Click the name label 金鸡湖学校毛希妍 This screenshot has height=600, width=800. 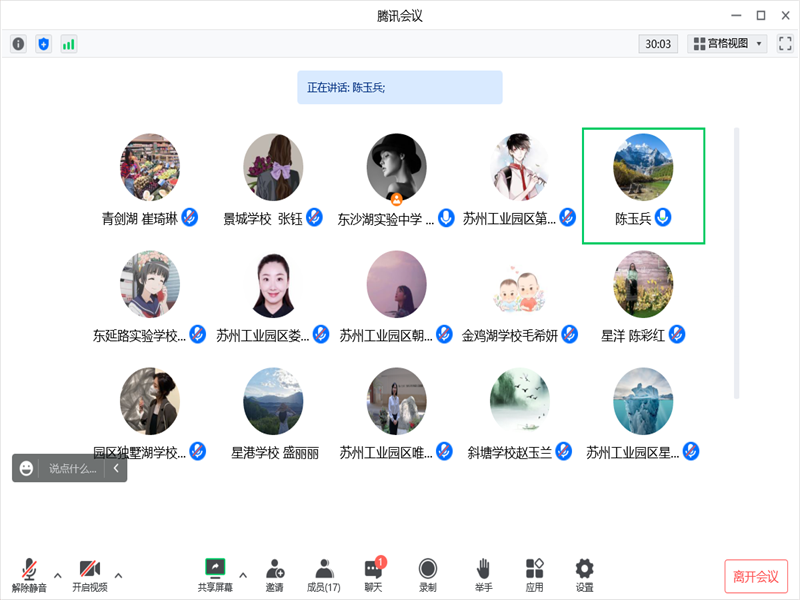tap(509, 336)
